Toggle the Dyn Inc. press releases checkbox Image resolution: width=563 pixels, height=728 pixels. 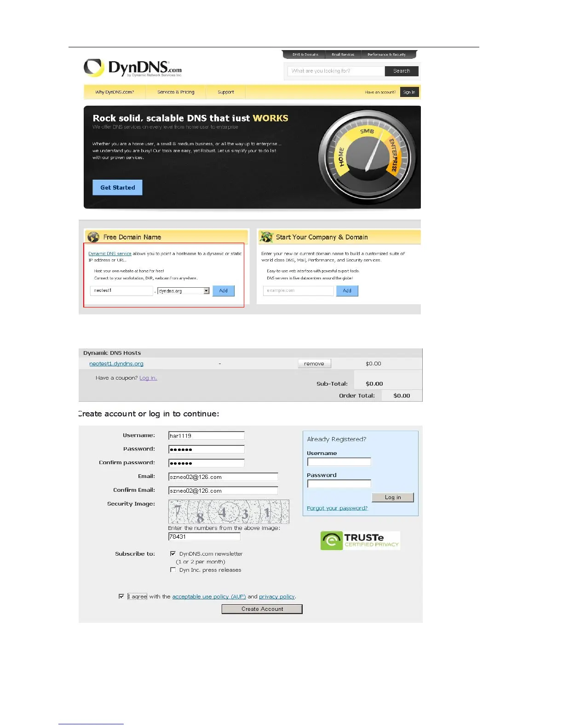point(173,570)
